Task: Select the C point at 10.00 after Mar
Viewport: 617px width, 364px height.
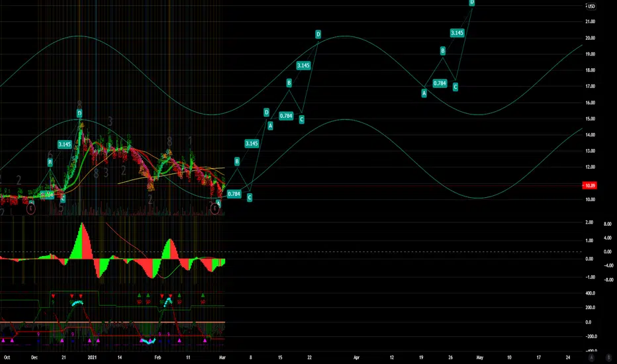Action: click(250, 197)
